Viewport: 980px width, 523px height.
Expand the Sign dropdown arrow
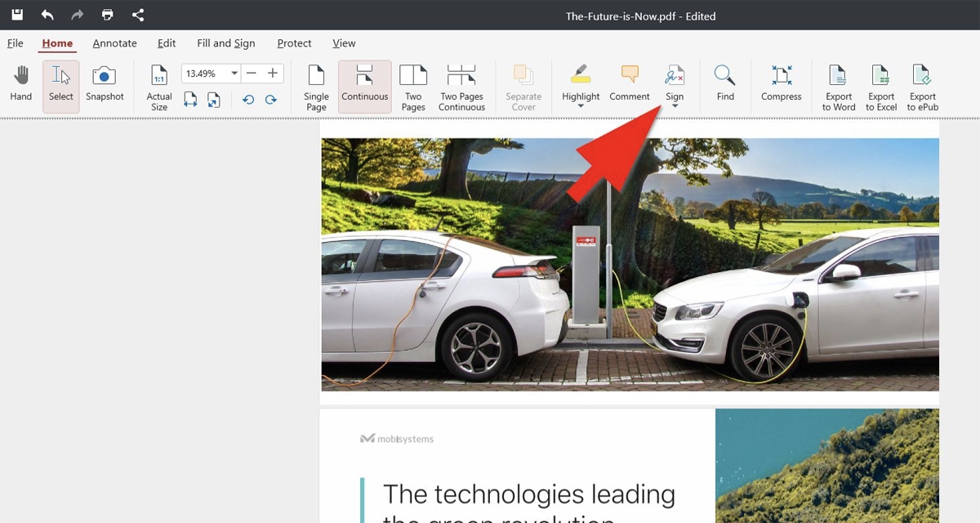pyautogui.click(x=675, y=106)
